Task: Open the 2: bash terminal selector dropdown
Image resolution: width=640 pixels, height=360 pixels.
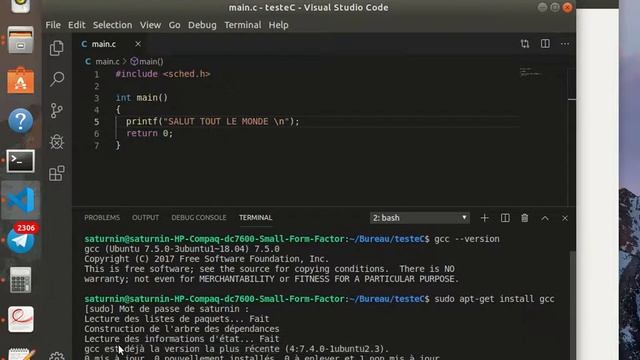Action: tap(420, 218)
